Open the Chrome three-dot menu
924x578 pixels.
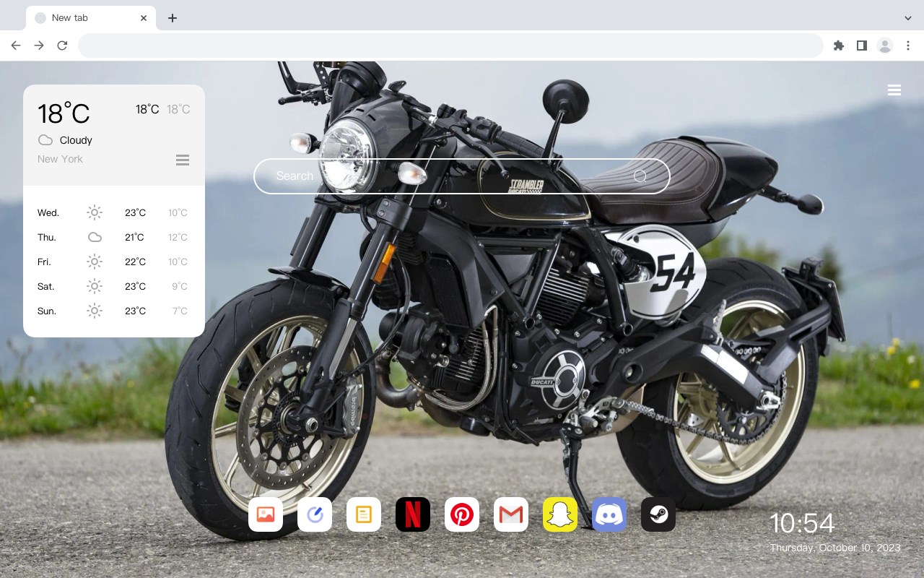[x=908, y=46]
